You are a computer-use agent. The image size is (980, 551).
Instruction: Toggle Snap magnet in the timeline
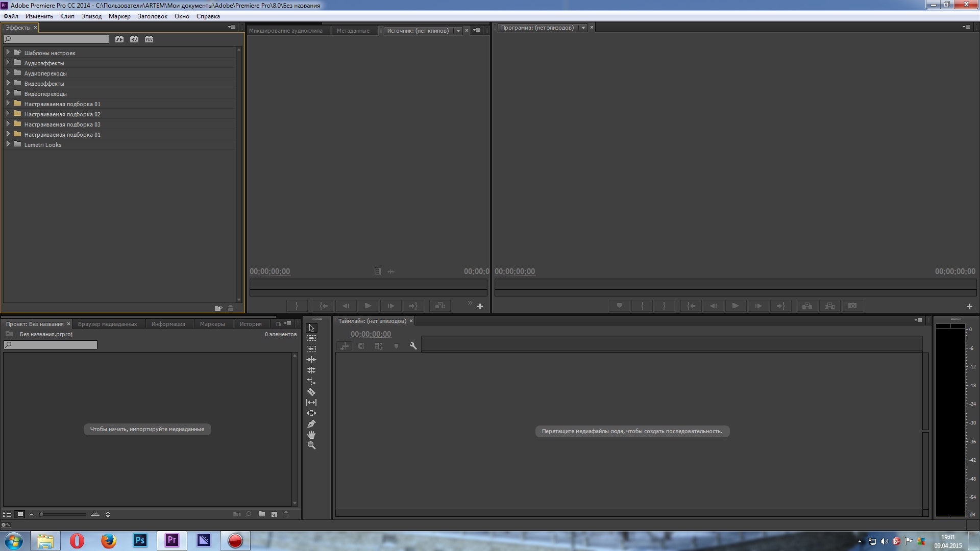pyautogui.click(x=361, y=346)
